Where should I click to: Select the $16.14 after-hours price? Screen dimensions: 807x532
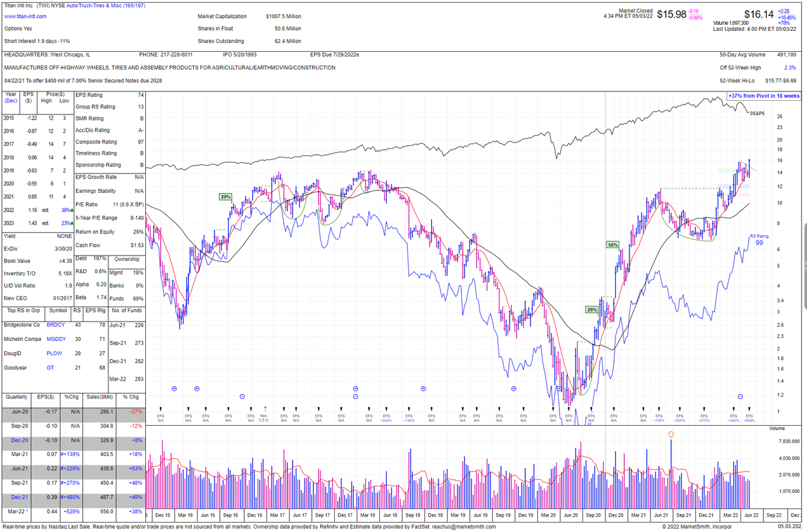click(x=759, y=14)
